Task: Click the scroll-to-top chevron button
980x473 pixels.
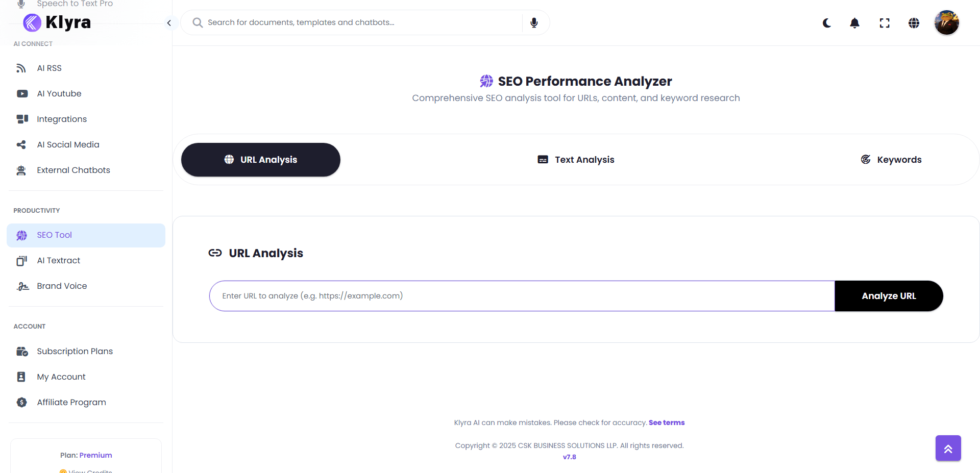Action: [x=949, y=448]
